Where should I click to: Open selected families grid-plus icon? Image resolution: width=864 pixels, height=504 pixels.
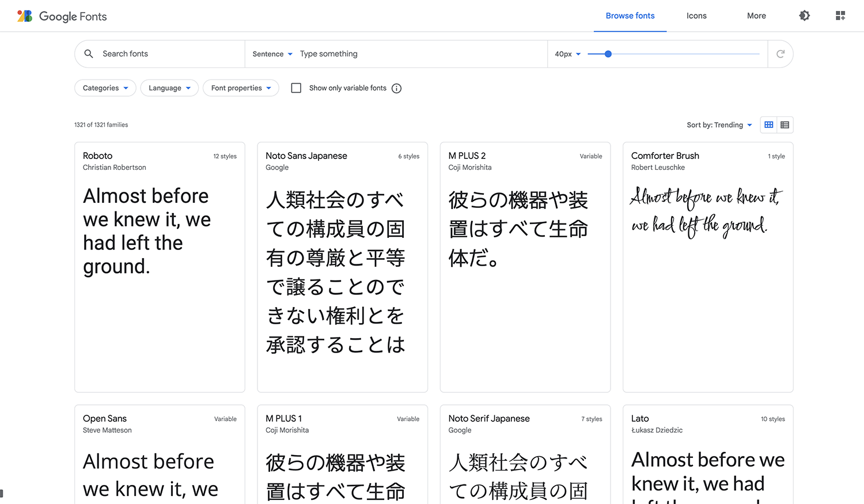pyautogui.click(x=840, y=16)
